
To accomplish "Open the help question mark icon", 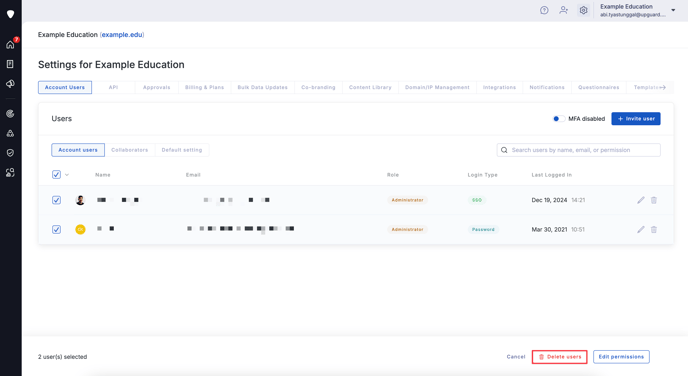I will point(544,10).
